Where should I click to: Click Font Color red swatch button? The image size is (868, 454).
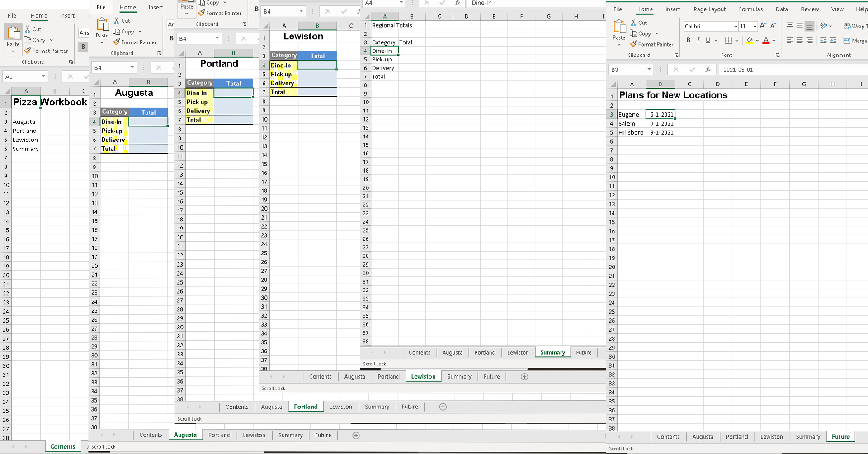point(766,40)
